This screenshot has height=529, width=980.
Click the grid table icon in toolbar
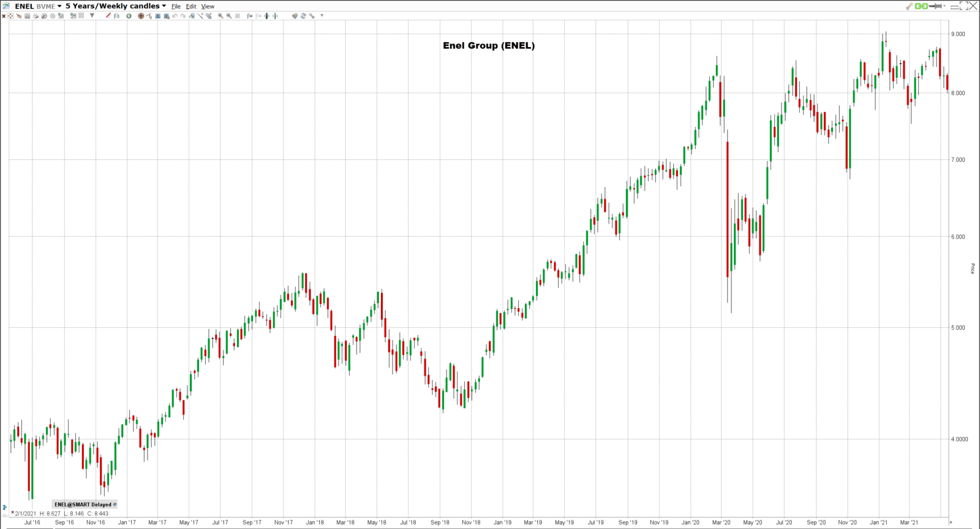tap(27, 16)
